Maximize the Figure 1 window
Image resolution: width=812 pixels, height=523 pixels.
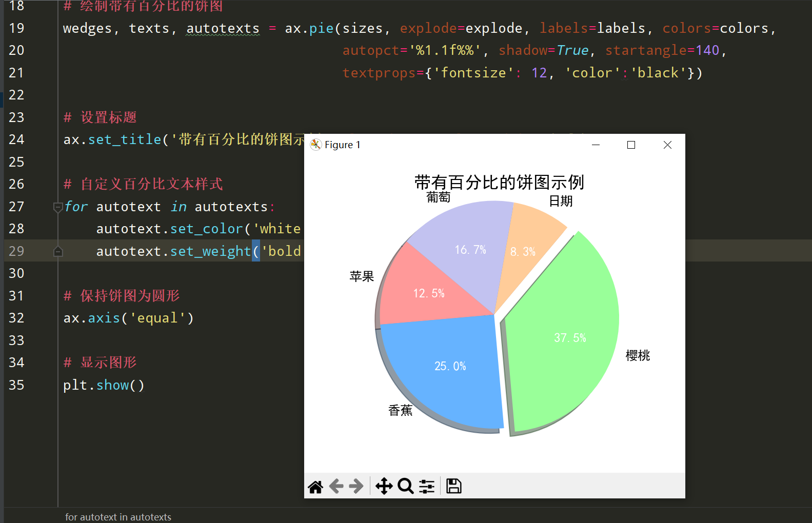(631, 145)
